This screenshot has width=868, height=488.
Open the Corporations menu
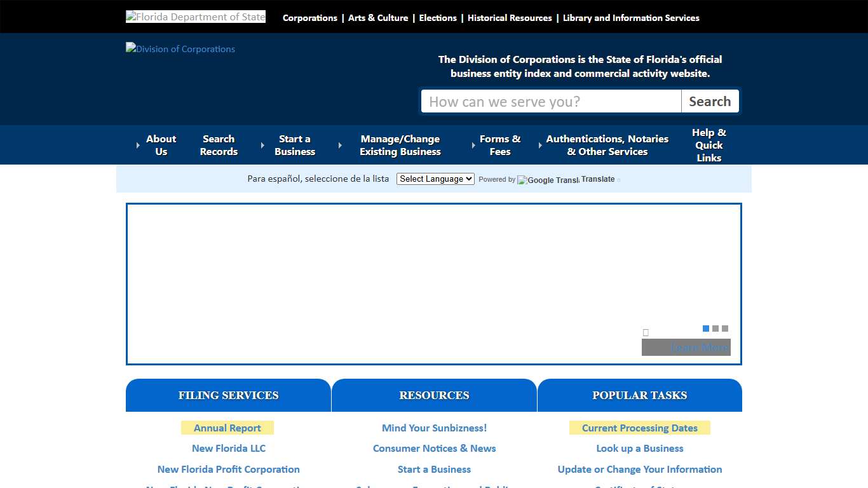click(x=309, y=18)
